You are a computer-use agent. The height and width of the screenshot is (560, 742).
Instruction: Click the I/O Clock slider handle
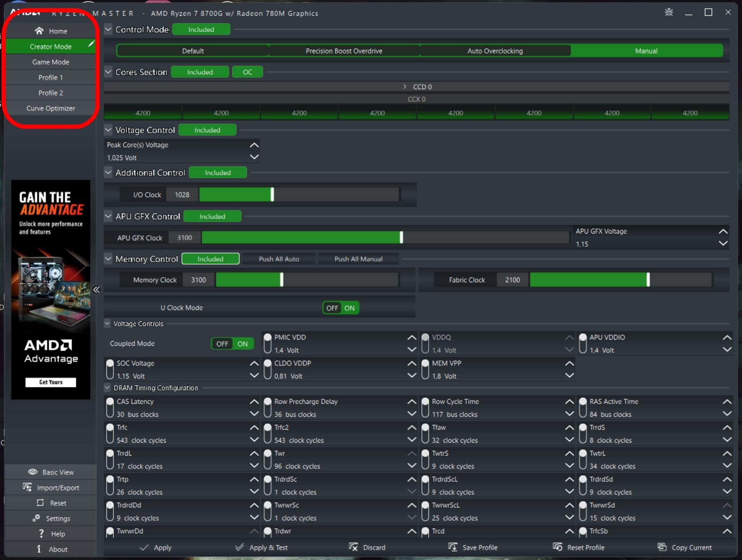pos(272,194)
